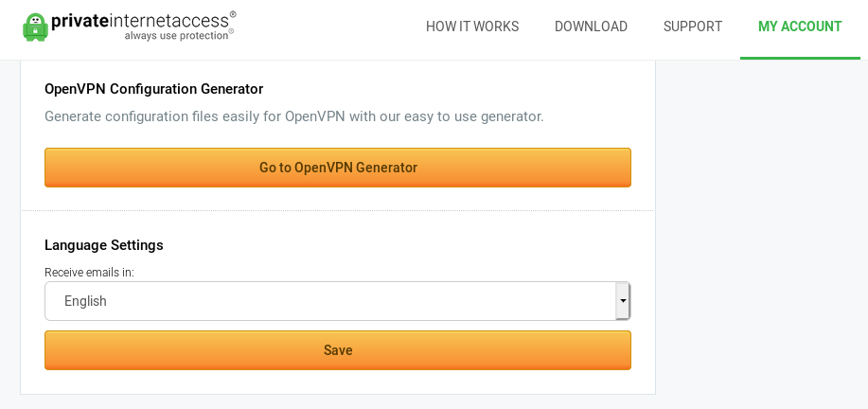The image size is (868, 409).
Task: Click the small arrow on the language selector
Action: pos(623,301)
